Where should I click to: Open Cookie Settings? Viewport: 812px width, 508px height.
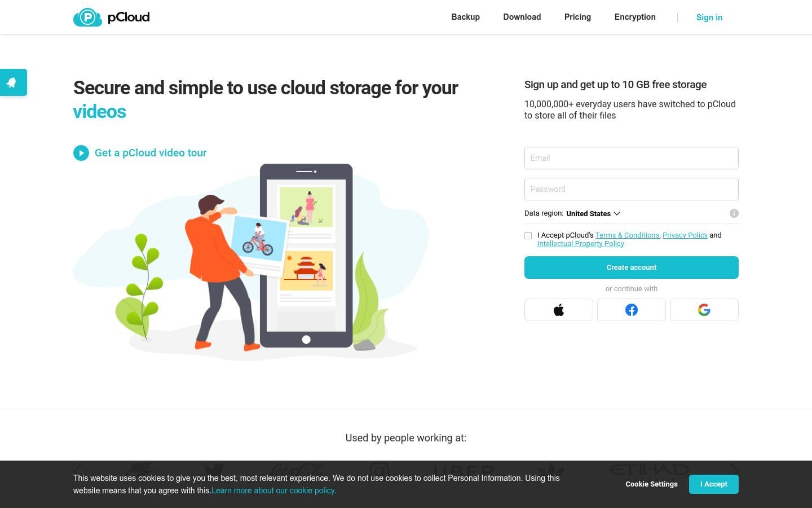pos(651,484)
